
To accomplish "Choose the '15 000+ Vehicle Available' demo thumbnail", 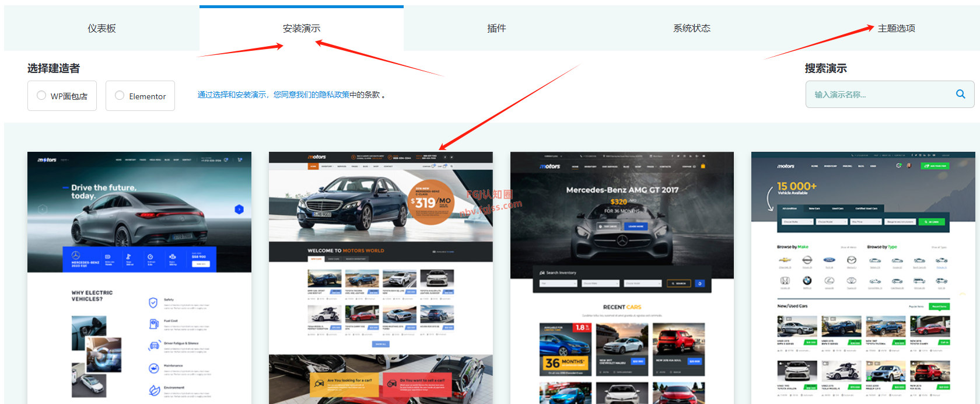I will pyautogui.click(x=863, y=278).
